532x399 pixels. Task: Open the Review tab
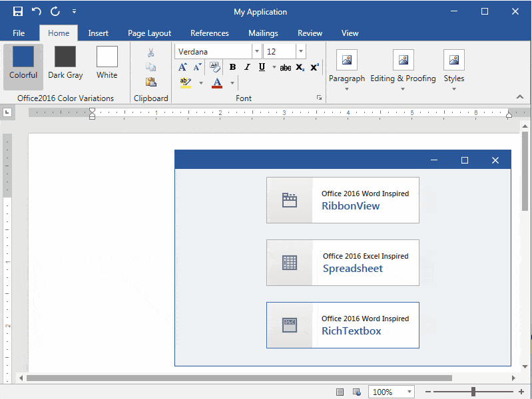(310, 33)
